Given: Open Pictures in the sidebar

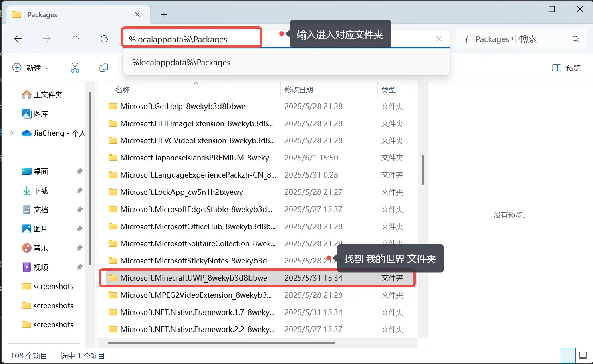Looking at the screenshot, I should coord(35,229).
